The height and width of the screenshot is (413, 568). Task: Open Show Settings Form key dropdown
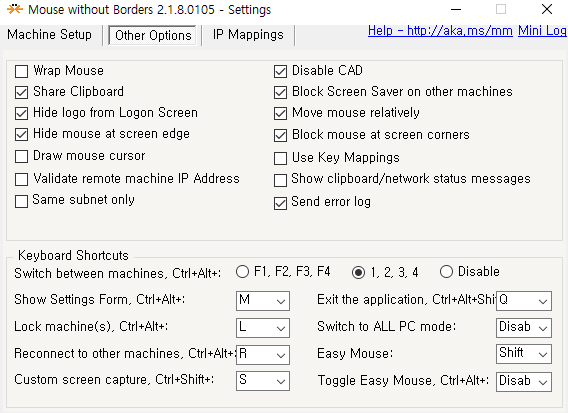263,301
